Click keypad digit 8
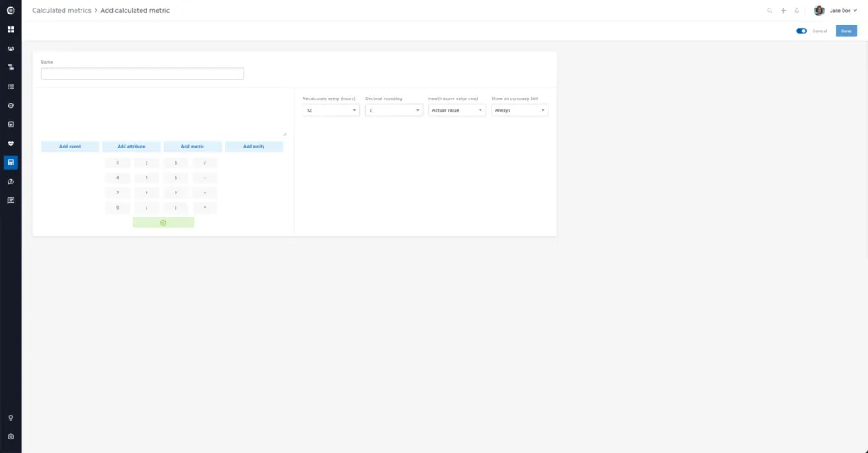Screen dimensions: 868x453 tap(147, 193)
